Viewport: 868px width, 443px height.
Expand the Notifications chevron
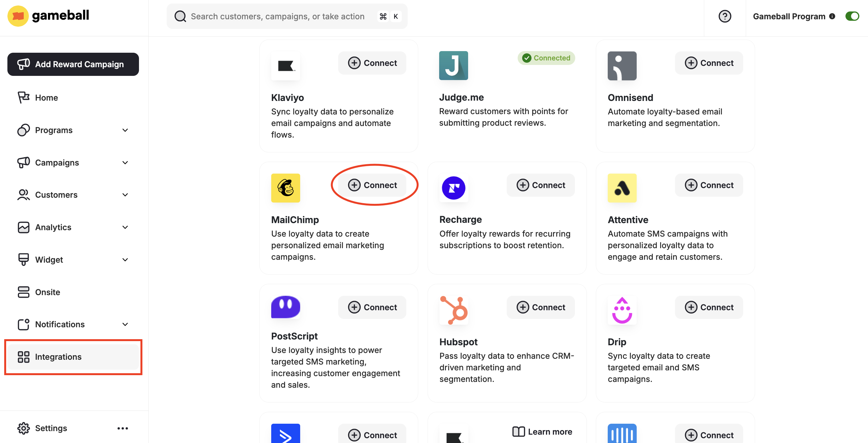point(125,324)
